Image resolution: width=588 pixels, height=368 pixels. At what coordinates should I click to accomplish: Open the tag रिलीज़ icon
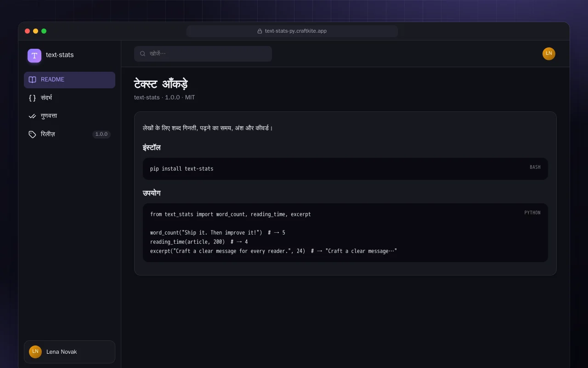point(32,134)
